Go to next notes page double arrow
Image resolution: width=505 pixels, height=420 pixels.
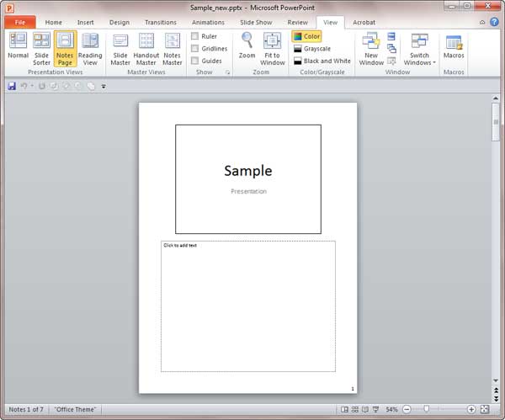[496, 398]
